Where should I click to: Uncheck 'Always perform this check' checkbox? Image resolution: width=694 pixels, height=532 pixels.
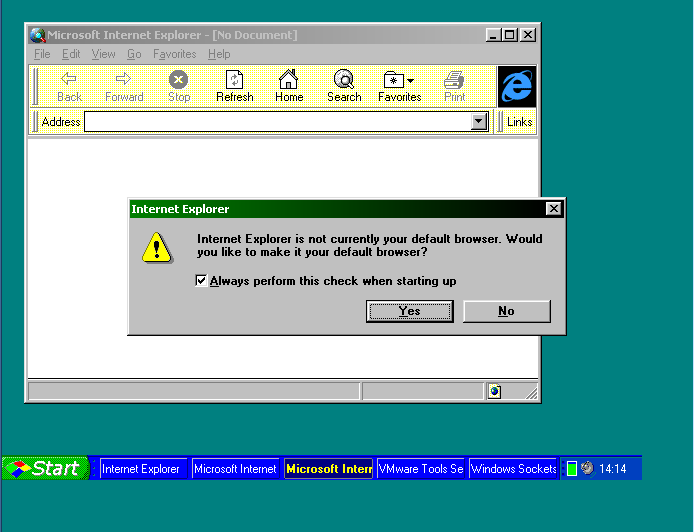(202, 281)
